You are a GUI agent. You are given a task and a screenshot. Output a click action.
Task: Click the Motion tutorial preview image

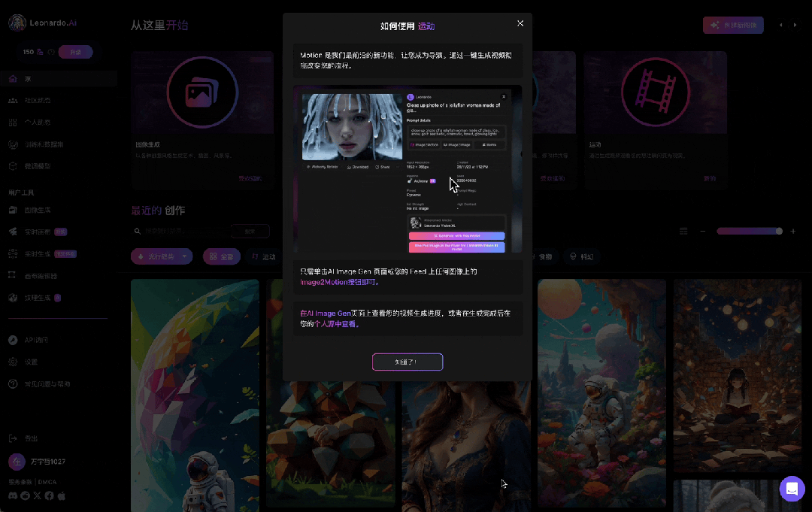tap(408, 168)
